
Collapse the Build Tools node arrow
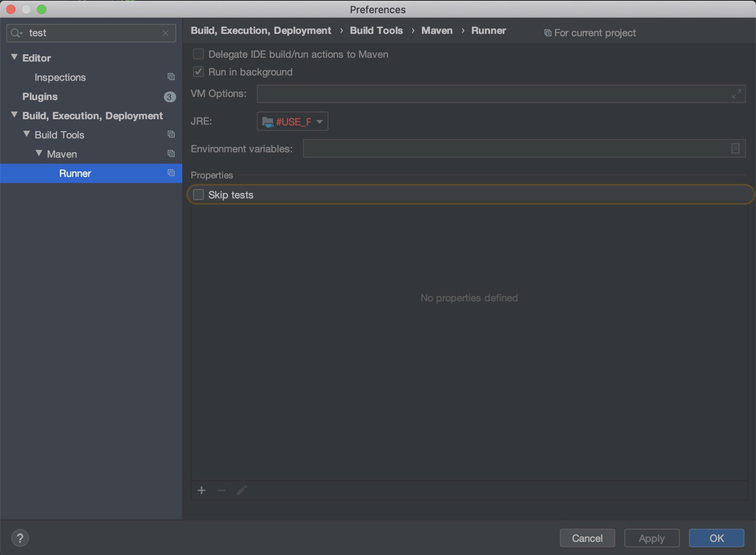point(27,134)
